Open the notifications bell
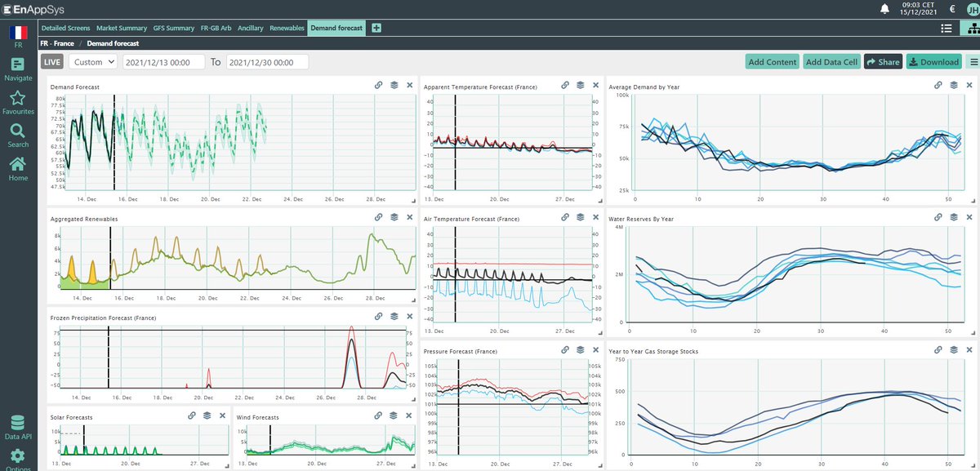 tap(885, 9)
